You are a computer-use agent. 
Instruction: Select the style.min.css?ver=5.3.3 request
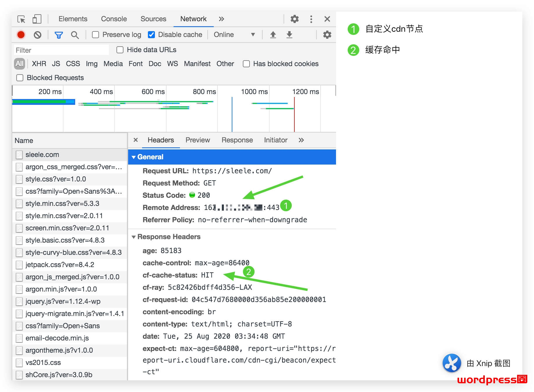[70, 204]
